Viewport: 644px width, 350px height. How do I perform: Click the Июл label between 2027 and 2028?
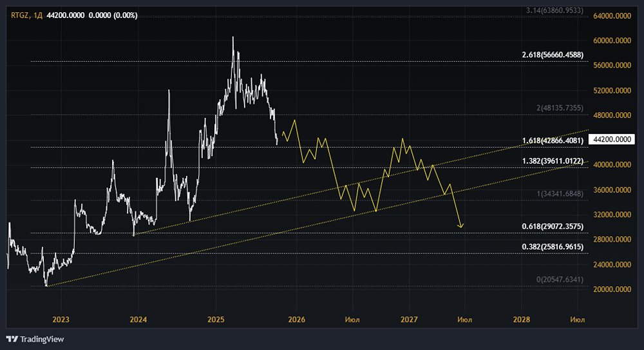464,320
